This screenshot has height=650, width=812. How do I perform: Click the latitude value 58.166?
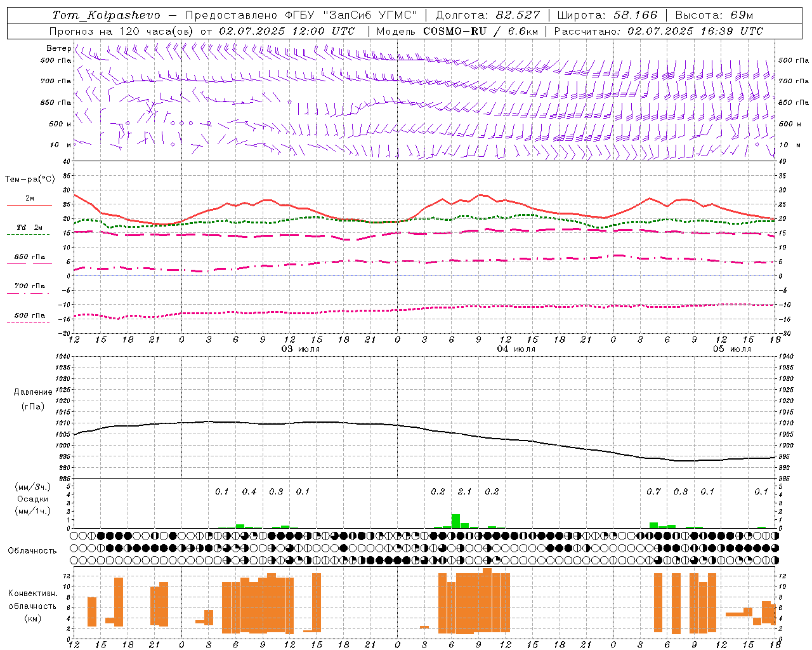pos(634,15)
